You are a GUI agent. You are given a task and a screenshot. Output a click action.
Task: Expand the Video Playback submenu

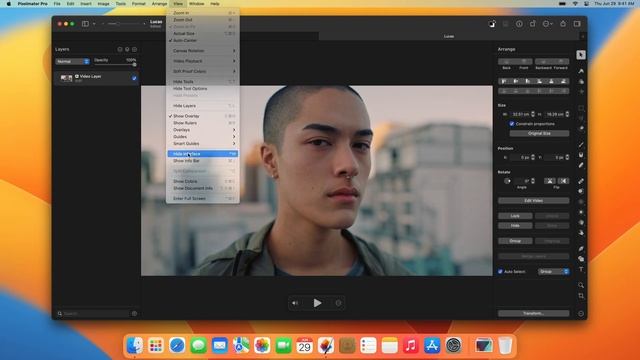click(x=202, y=61)
